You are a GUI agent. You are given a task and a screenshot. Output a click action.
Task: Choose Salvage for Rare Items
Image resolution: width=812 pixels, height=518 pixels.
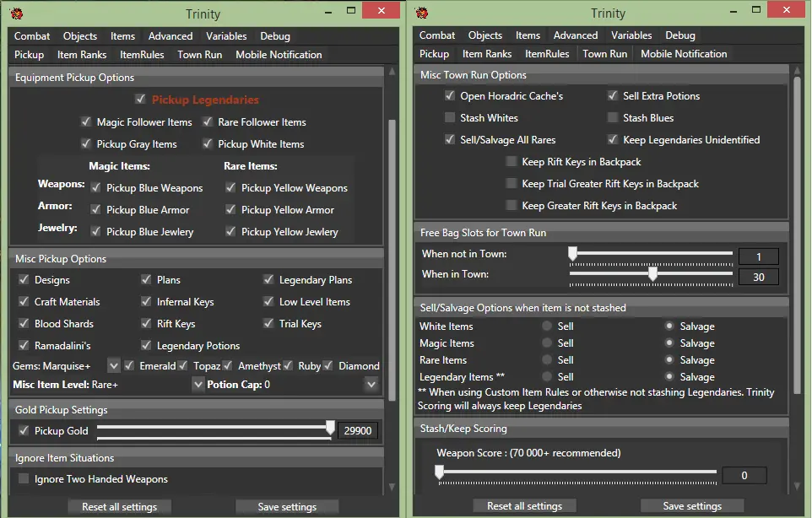point(669,359)
